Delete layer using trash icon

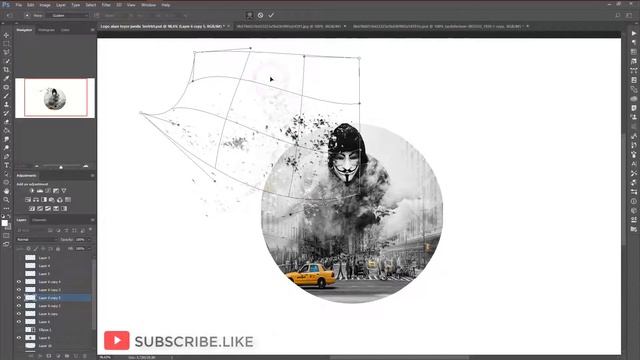[84, 356]
